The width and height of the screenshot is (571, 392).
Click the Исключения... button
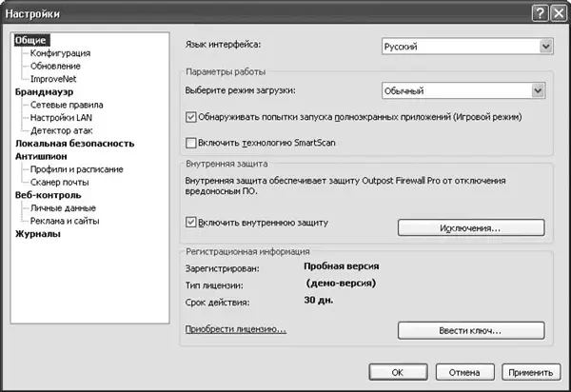click(x=471, y=227)
